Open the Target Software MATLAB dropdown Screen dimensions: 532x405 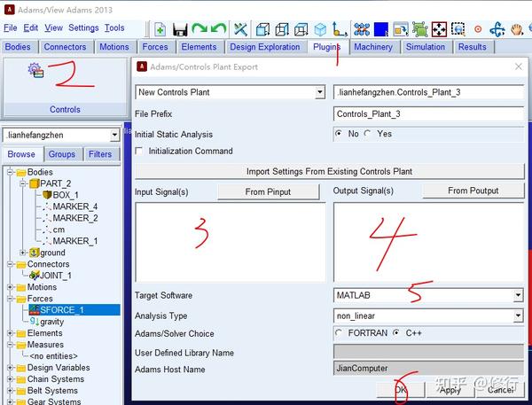tap(518, 295)
